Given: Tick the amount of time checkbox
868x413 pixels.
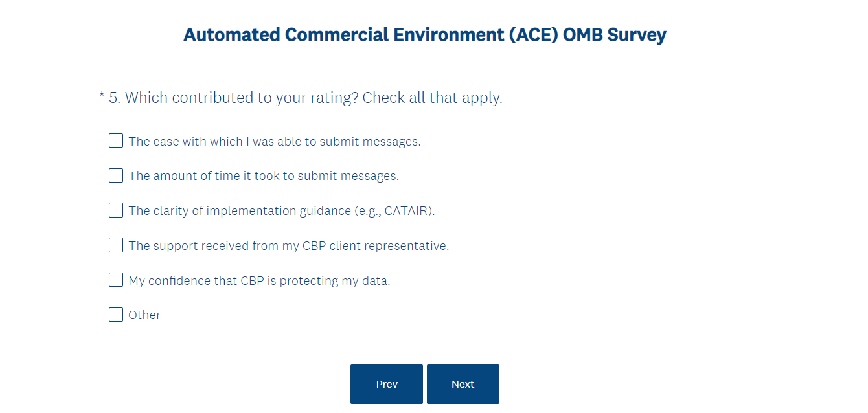Looking at the screenshot, I should point(116,175).
